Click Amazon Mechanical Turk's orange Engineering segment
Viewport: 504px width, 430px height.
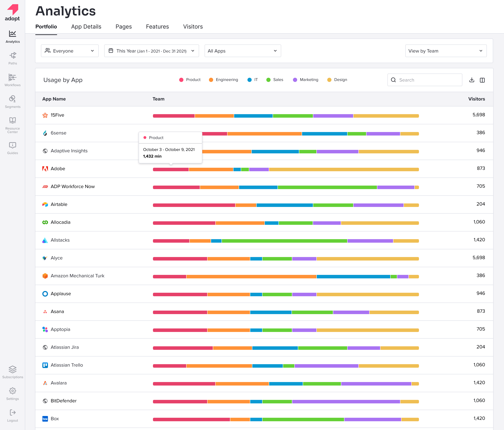pos(251,276)
